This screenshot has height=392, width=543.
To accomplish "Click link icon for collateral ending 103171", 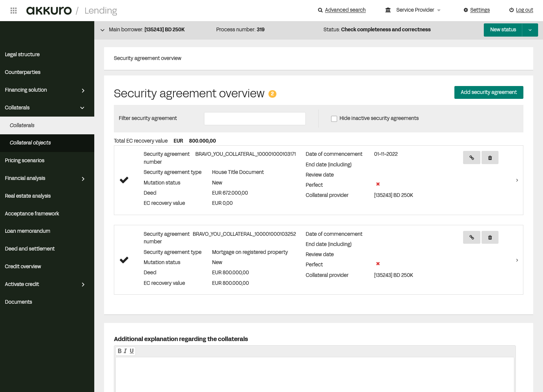I will pos(472,158).
